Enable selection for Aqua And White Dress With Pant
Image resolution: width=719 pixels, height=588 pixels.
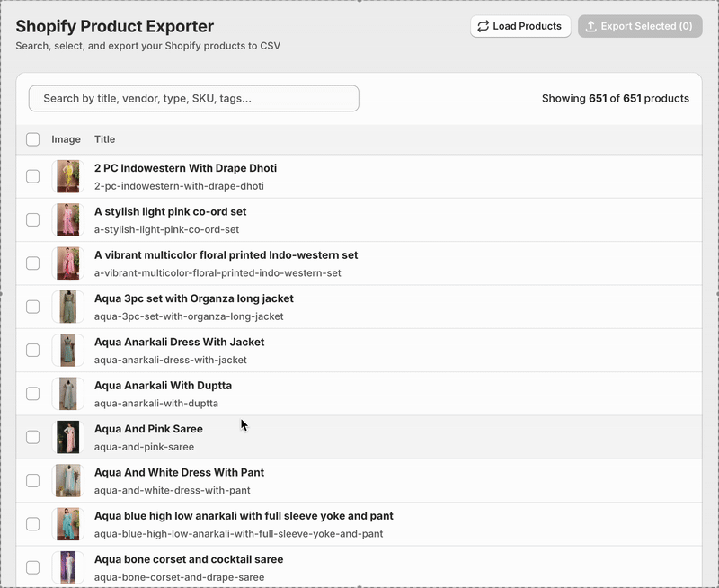coord(32,479)
